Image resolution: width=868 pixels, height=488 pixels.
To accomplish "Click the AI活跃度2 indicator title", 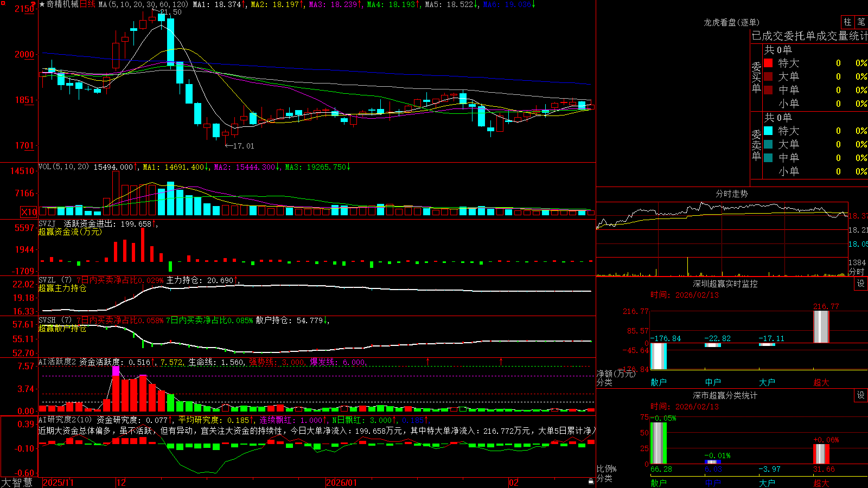I will click(58, 362).
